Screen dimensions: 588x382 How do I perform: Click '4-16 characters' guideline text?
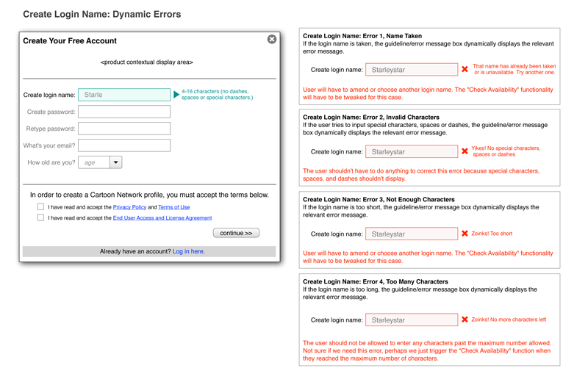pos(217,94)
